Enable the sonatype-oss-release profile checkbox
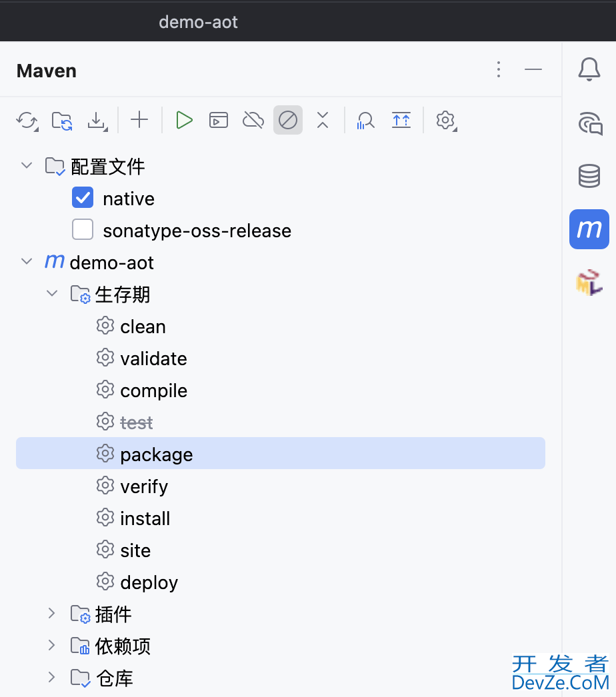The image size is (616, 697). pos(83,230)
